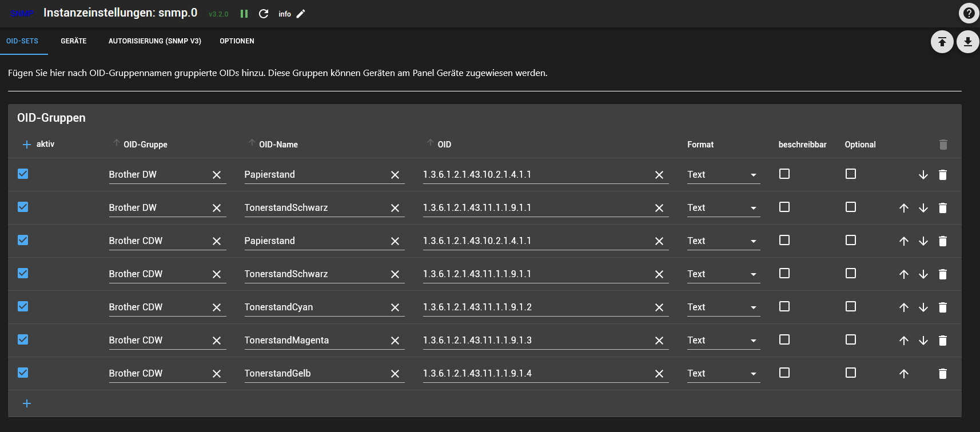Open help with question mark icon
Viewport: 980px width, 432px height.
coord(969,13)
